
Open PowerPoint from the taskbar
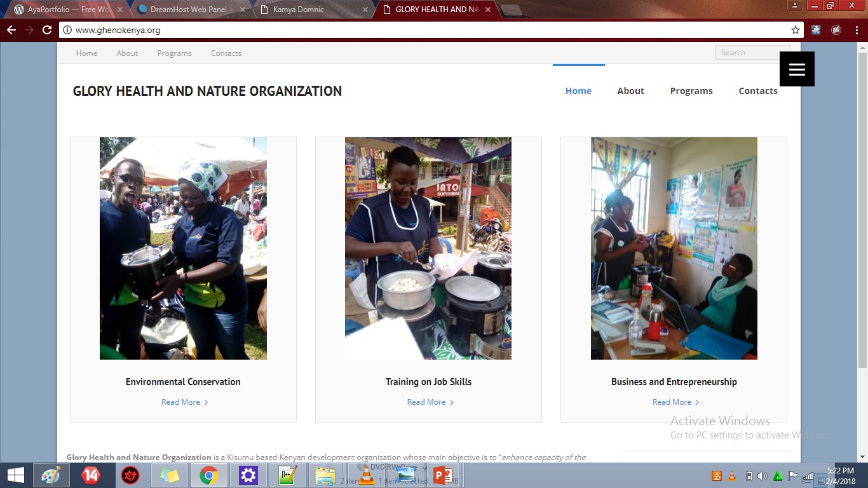[443, 475]
